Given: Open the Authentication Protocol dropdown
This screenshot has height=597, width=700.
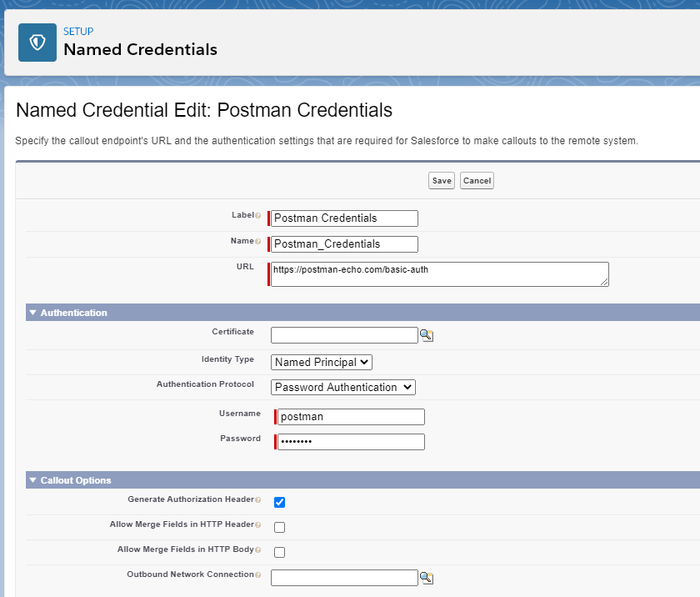Looking at the screenshot, I should 342,387.
